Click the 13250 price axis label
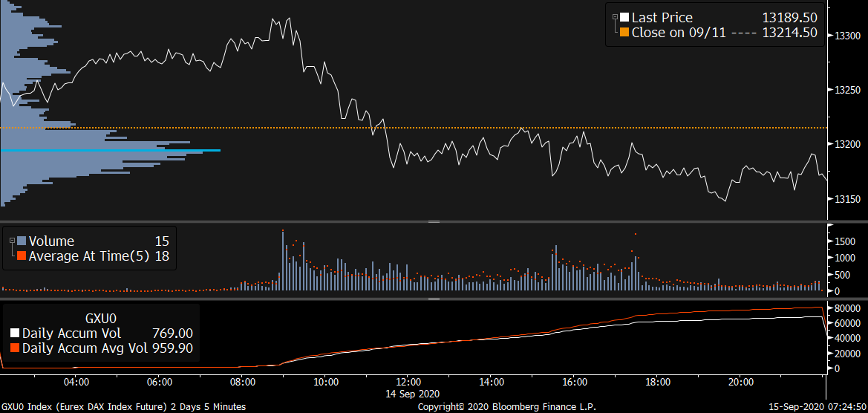The width and height of the screenshot is (868, 413). (847, 90)
